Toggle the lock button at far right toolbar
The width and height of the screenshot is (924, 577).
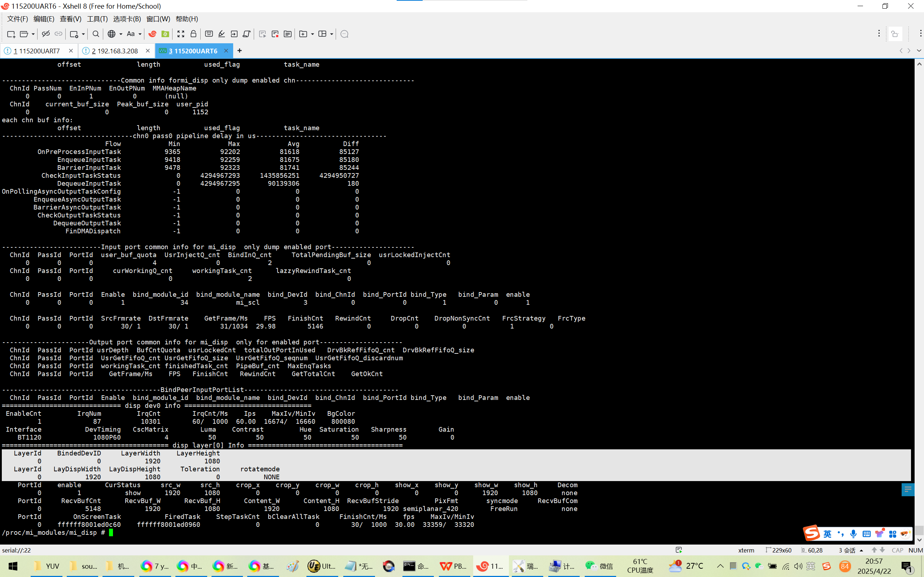pos(895,34)
